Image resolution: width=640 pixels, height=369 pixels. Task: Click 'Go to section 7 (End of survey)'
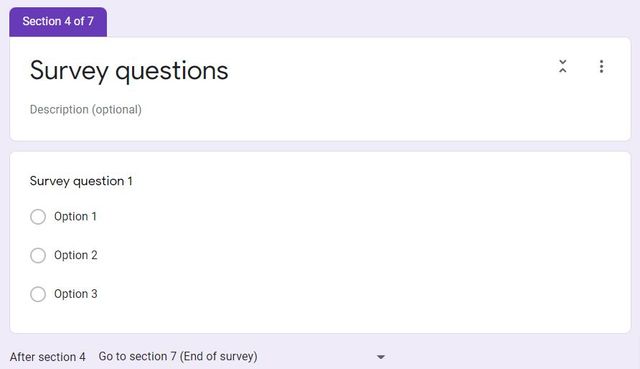(178, 356)
